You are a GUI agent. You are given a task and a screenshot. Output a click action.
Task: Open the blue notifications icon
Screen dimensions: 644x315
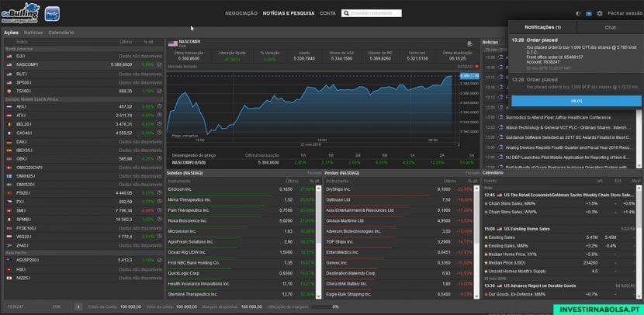589,13
